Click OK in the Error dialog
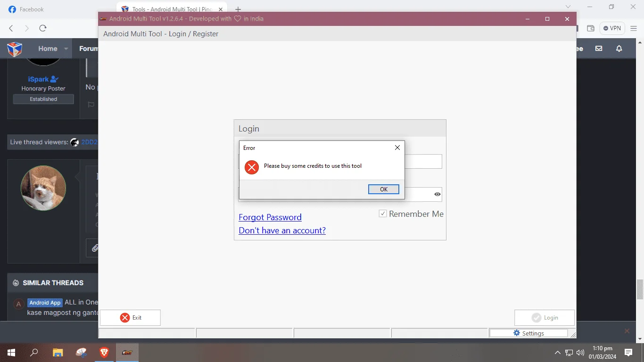 (x=384, y=189)
